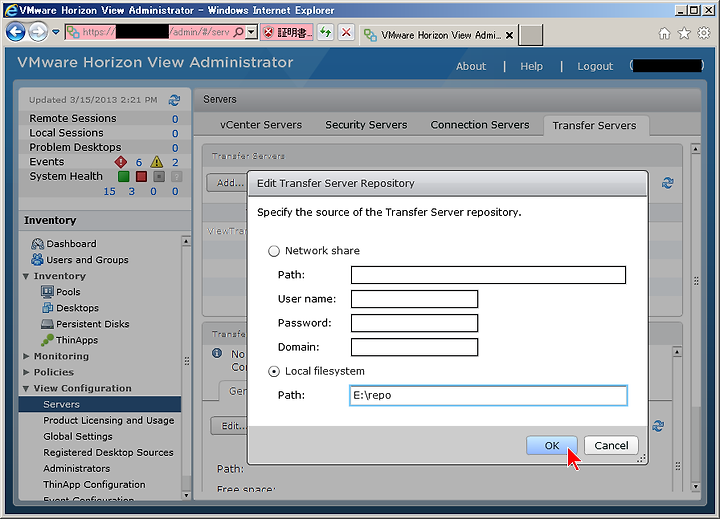
Task: Click the browser stop red X icon
Action: point(346,32)
